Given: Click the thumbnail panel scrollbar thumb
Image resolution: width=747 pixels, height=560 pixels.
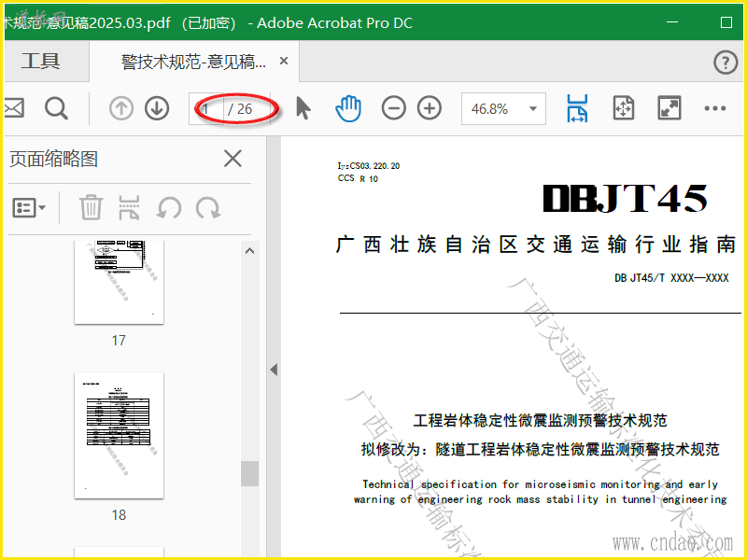Looking at the screenshot, I should click(249, 473).
